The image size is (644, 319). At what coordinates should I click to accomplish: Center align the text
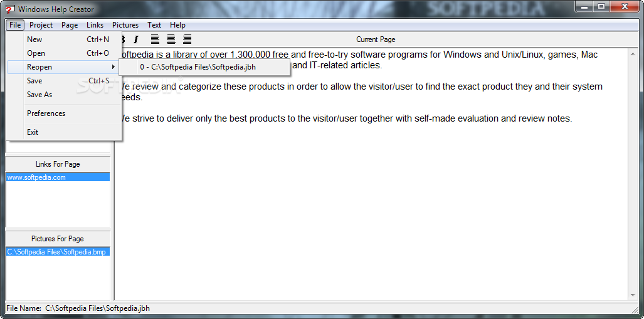[x=171, y=39]
